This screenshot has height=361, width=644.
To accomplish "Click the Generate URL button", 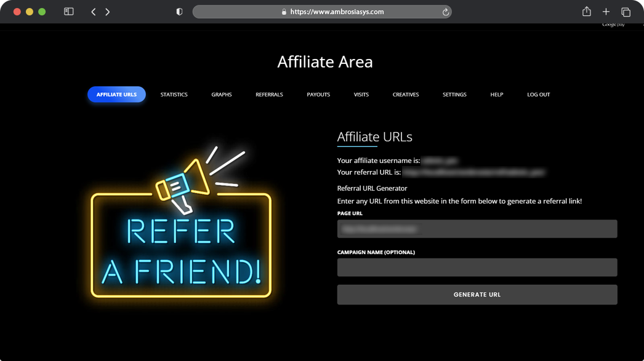I will coord(477,295).
